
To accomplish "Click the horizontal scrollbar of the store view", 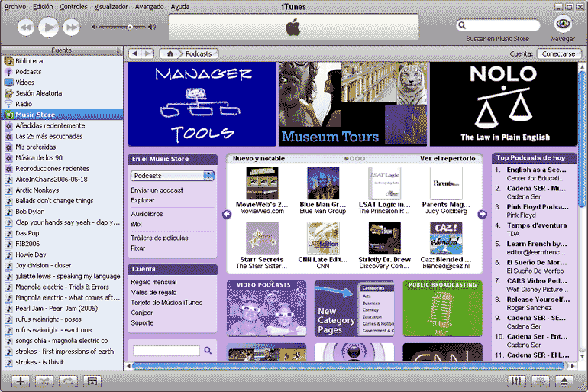I will [349, 366].
